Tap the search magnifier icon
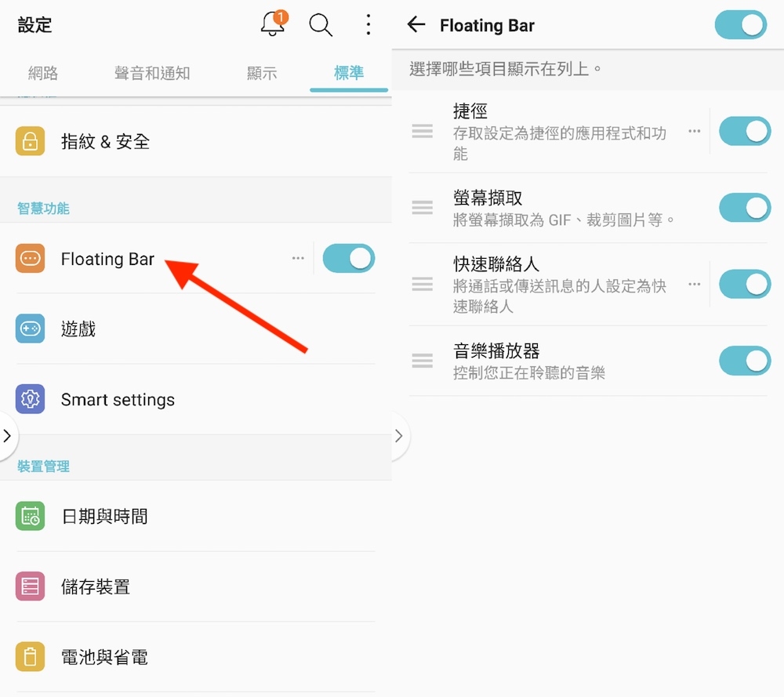The height and width of the screenshot is (697, 784). pos(321,24)
